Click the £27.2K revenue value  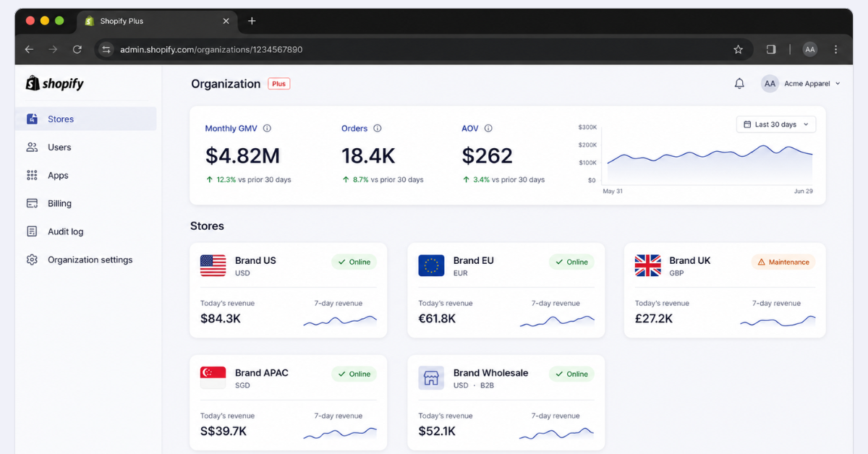coord(654,318)
